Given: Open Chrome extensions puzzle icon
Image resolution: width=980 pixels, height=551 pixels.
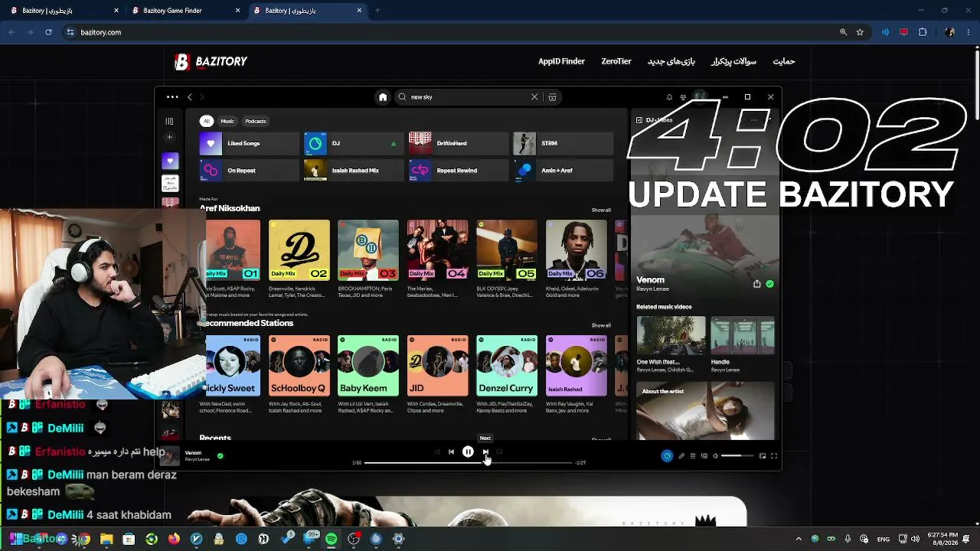Looking at the screenshot, I should [923, 32].
